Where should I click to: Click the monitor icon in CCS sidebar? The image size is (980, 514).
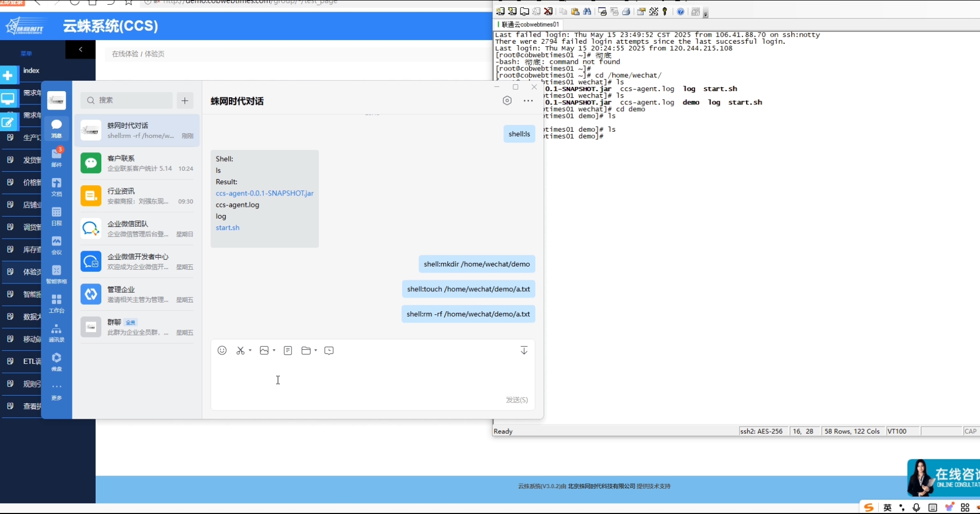8,99
